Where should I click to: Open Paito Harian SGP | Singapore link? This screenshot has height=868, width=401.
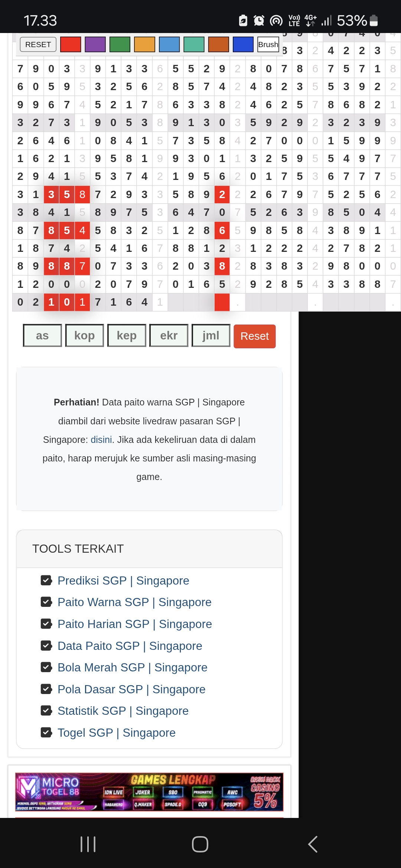click(135, 624)
